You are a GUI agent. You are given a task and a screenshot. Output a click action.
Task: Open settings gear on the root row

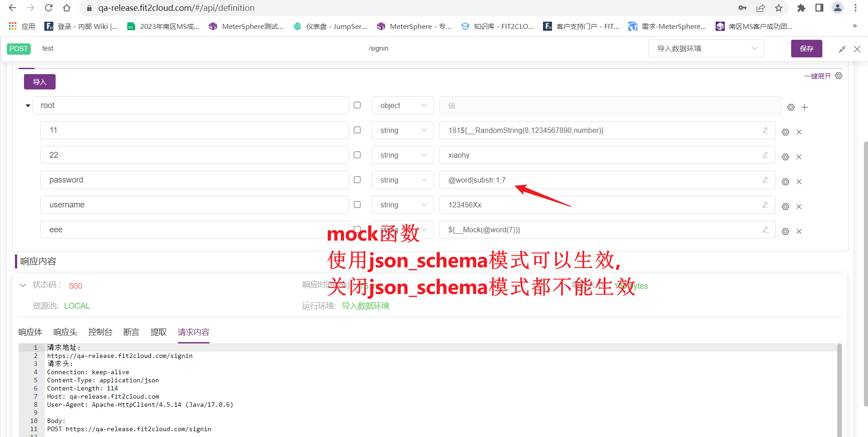click(x=791, y=107)
